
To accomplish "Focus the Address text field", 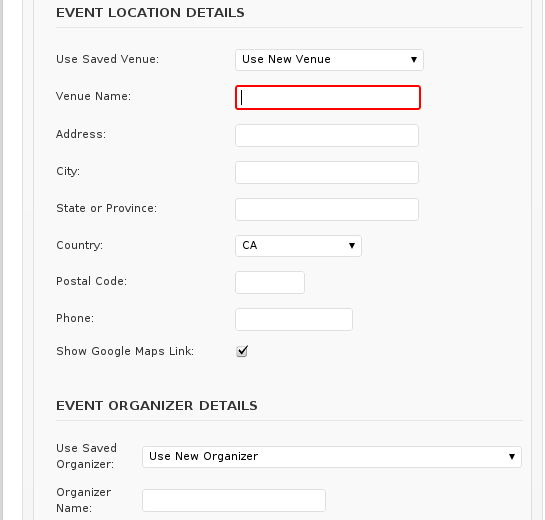I will (x=327, y=135).
